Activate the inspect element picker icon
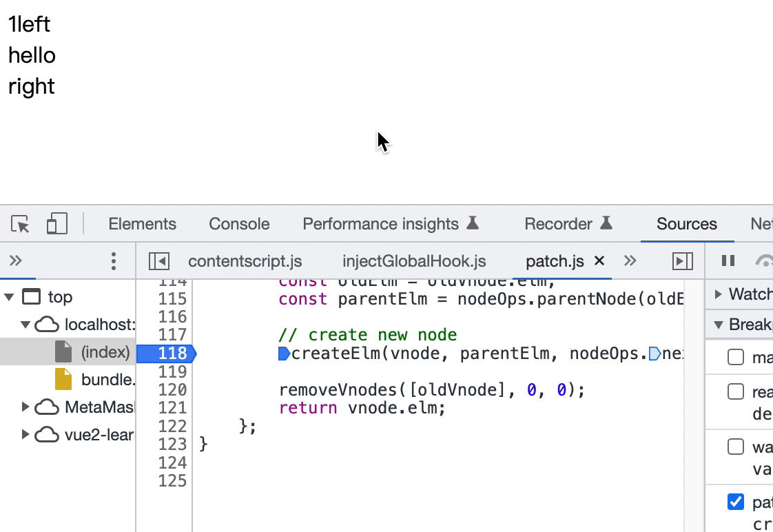 point(20,224)
